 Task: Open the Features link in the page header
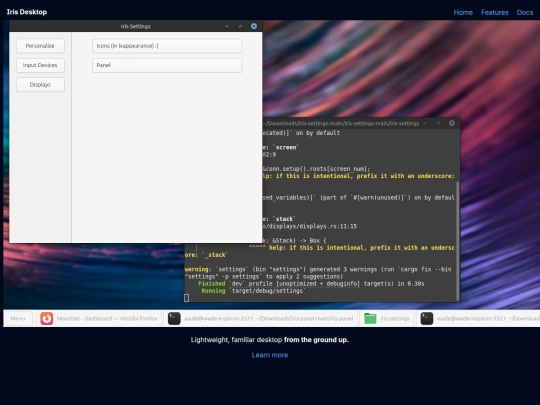pyautogui.click(x=495, y=12)
